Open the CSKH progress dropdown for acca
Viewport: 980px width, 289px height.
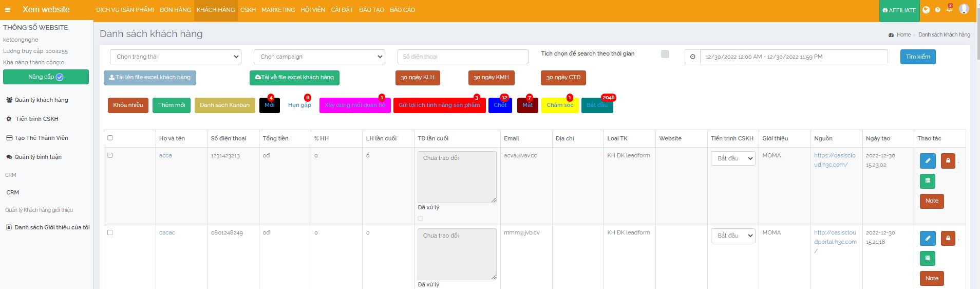coord(733,158)
